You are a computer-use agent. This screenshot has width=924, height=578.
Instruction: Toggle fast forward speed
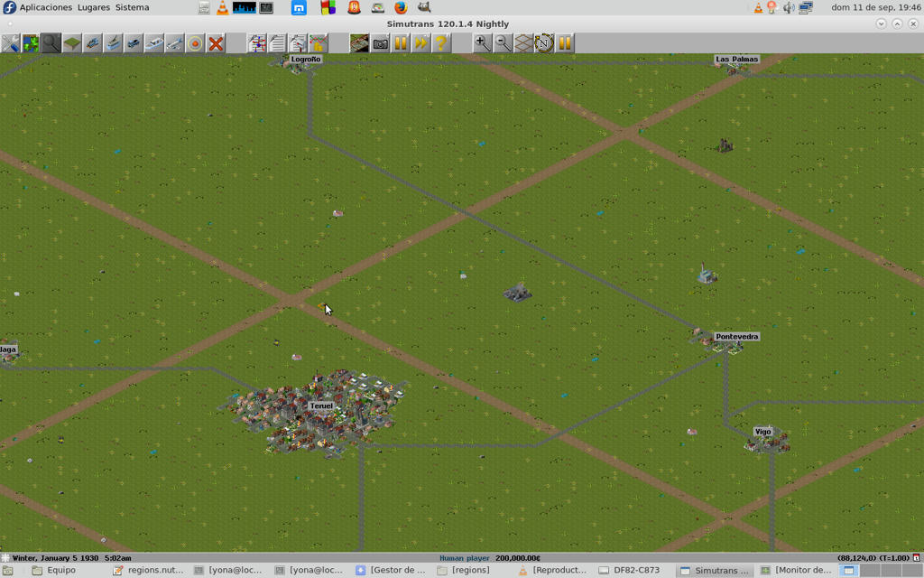tap(421, 43)
